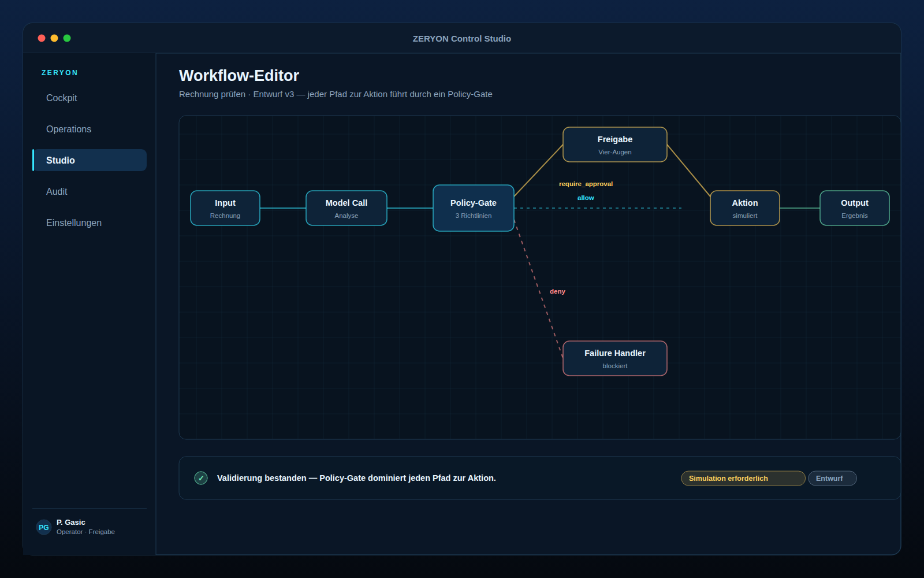Select the Input Rechnung node
This screenshot has height=578, width=924.
(x=225, y=208)
